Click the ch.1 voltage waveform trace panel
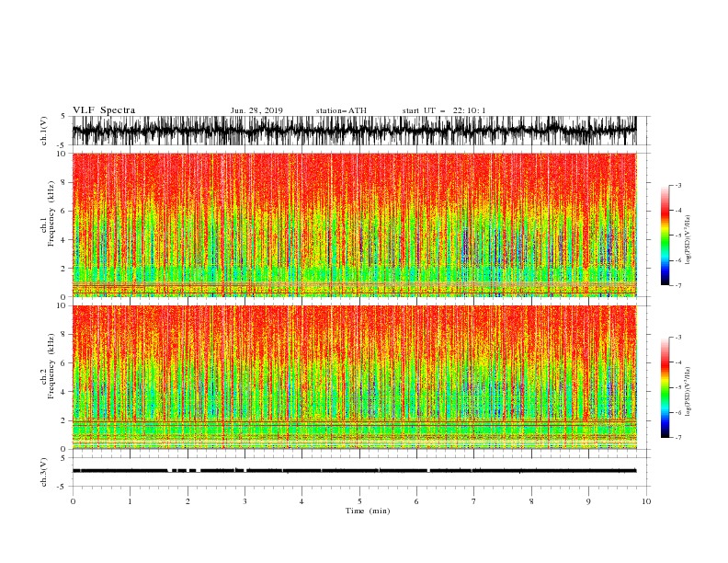The width and height of the screenshot is (728, 563). click(354, 131)
